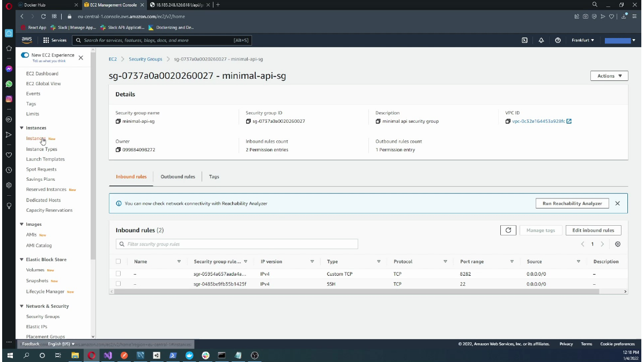Copy the owner account number
Viewport: 644px width, 362px height.
click(x=118, y=150)
